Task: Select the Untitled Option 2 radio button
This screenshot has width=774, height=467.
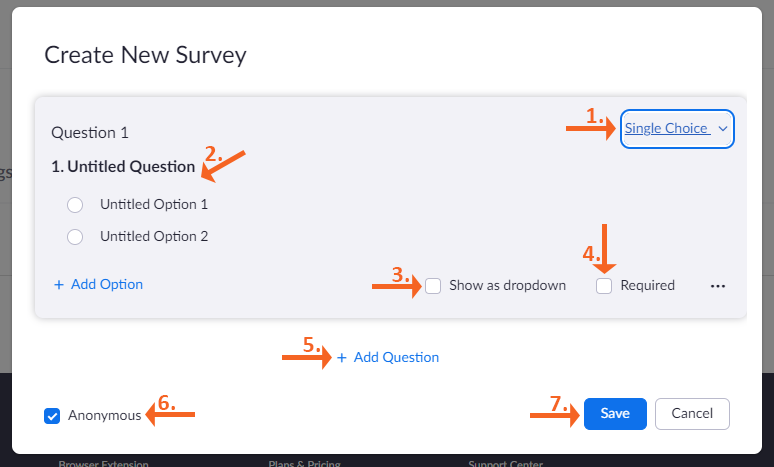Action: click(74, 237)
